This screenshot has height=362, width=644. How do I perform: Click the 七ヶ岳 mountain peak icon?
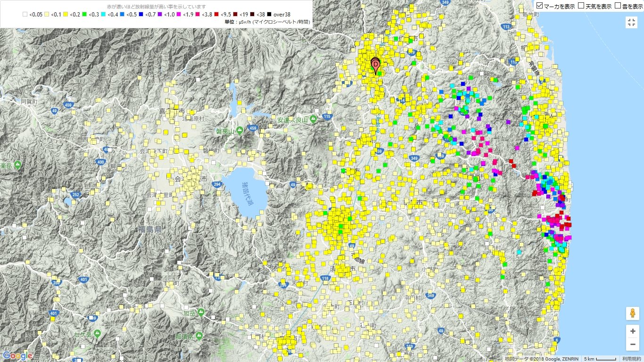coord(97,334)
